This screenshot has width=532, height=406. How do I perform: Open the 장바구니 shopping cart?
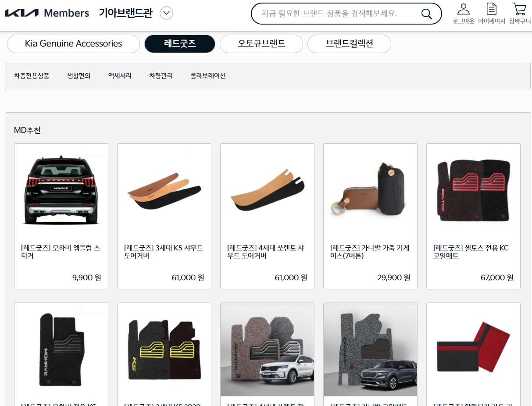click(520, 9)
